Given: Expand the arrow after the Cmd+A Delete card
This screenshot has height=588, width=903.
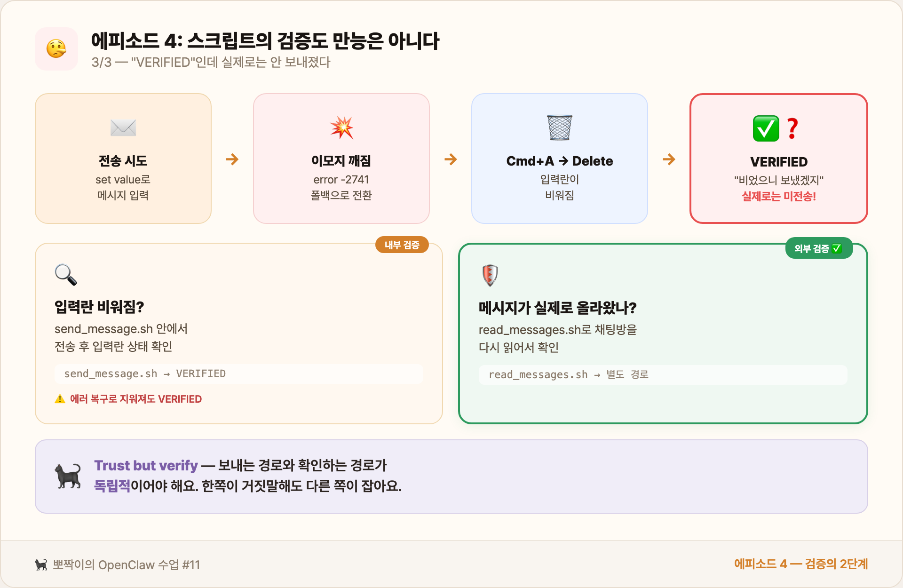Looking at the screenshot, I should (669, 159).
